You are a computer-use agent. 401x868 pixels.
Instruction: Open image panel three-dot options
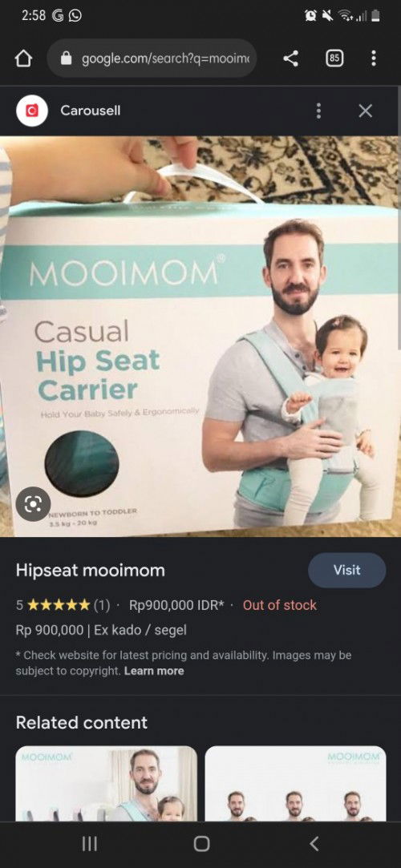coord(318,111)
